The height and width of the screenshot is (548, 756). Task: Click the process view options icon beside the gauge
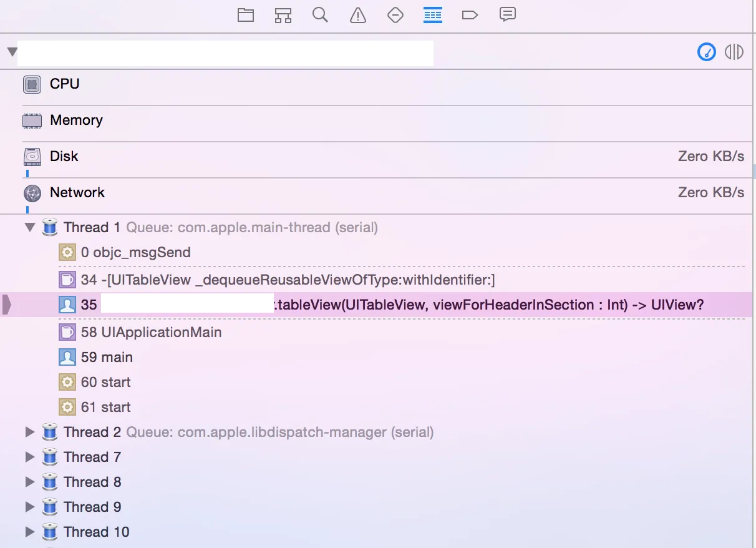coord(734,52)
